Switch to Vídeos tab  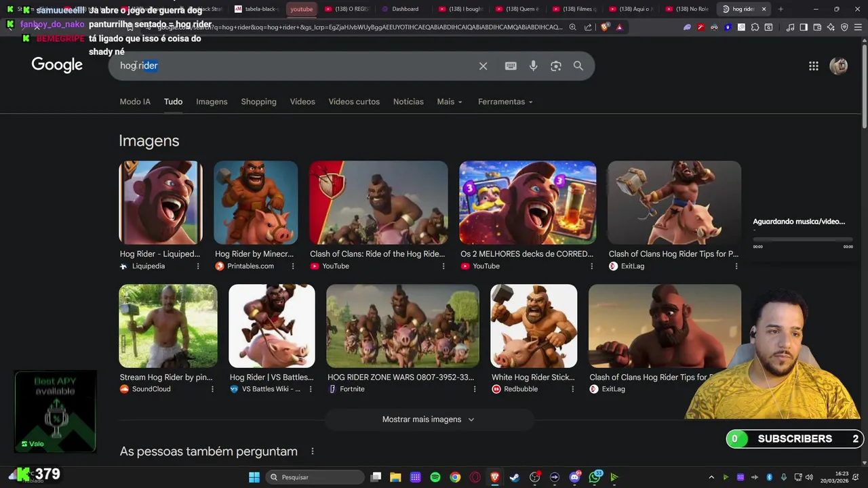point(302,102)
